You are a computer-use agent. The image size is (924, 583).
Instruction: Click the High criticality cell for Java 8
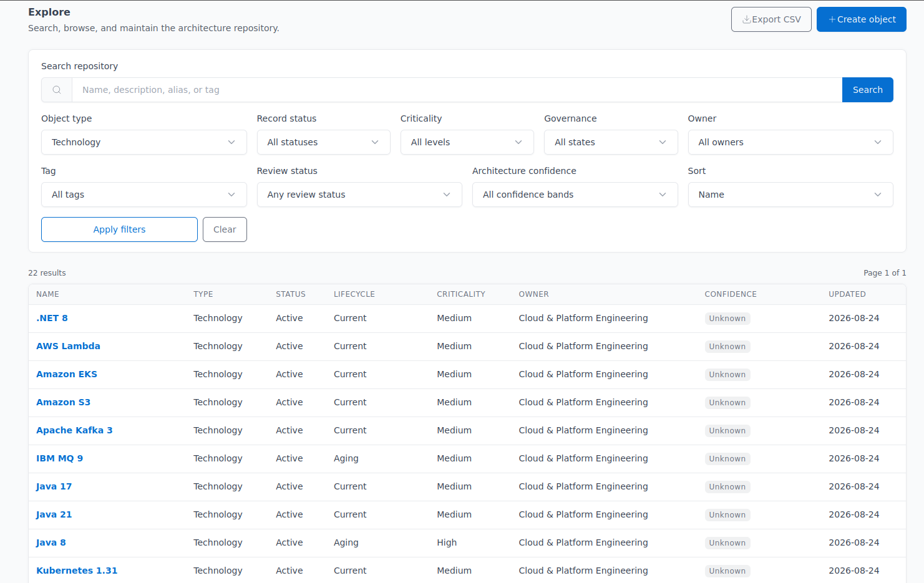pos(447,542)
